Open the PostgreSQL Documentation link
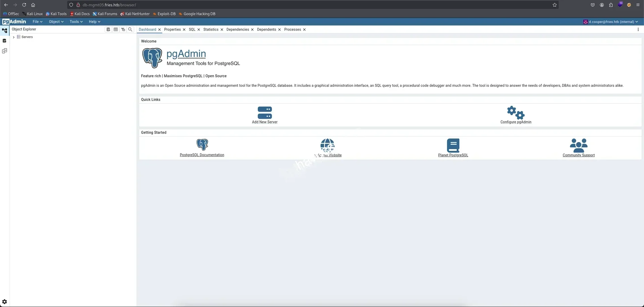This screenshot has width=644, height=307. [202, 155]
